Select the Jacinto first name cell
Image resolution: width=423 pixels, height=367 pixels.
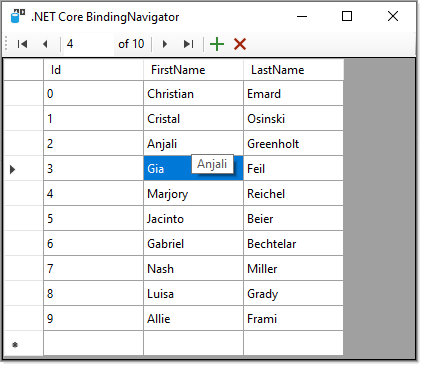click(193, 219)
